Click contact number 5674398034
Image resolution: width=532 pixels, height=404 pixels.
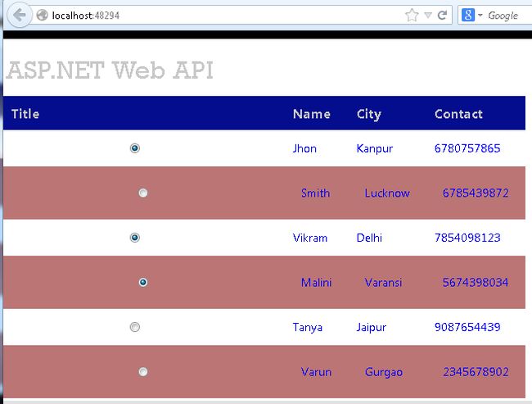pyautogui.click(x=476, y=283)
